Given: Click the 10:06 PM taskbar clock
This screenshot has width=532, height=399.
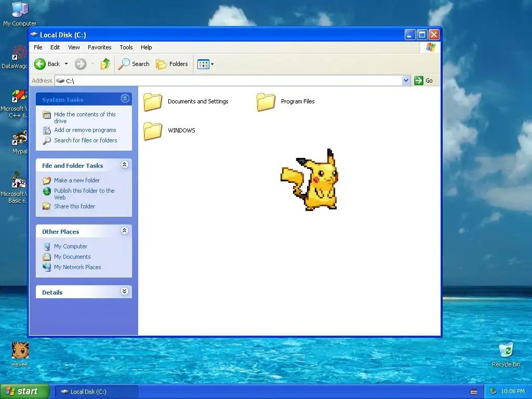Looking at the screenshot, I should 513,392.
